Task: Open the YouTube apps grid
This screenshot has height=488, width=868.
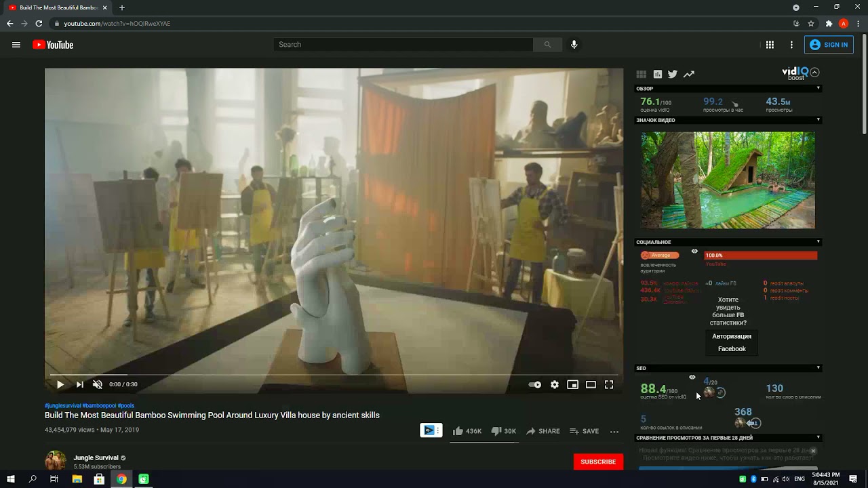Action: tap(770, 45)
